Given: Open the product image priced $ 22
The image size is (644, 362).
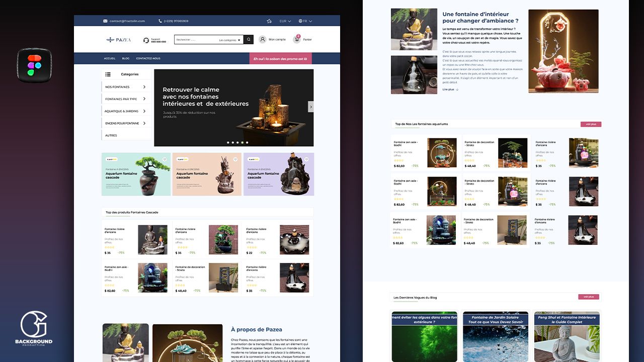Looking at the screenshot, I should 294,239.
